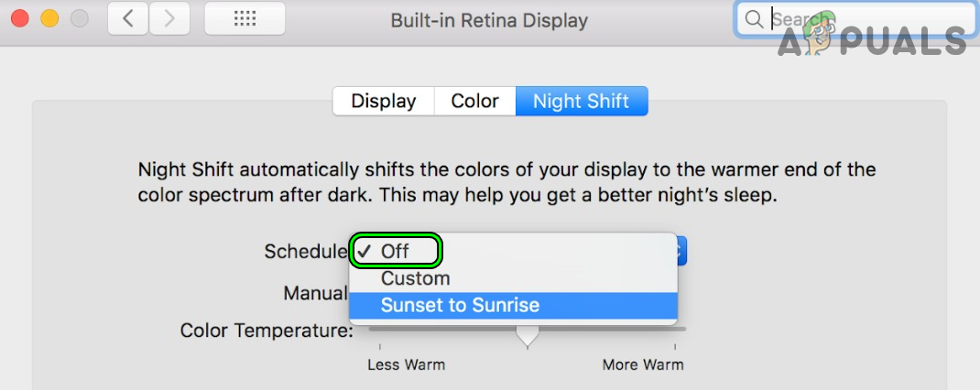This screenshot has height=390, width=980.
Task: Click the blue Schedule popup arrows
Action: coord(681,251)
